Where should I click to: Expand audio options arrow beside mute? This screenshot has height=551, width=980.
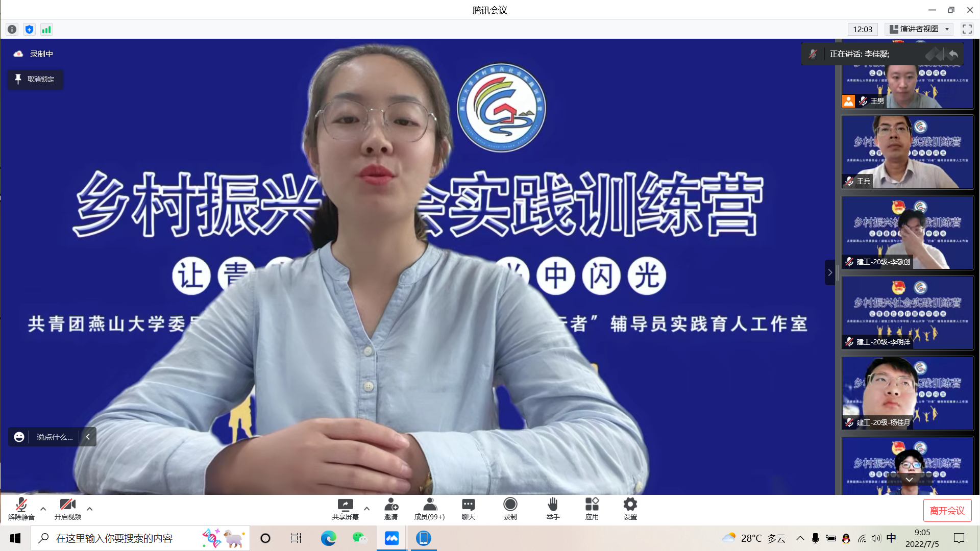(x=43, y=509)
